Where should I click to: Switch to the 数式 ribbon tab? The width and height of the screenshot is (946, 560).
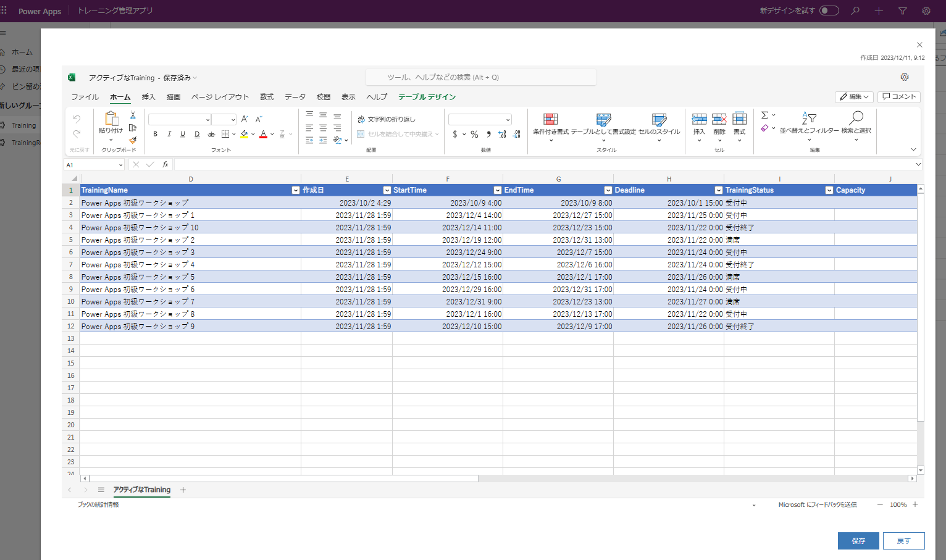click(267, 97)
